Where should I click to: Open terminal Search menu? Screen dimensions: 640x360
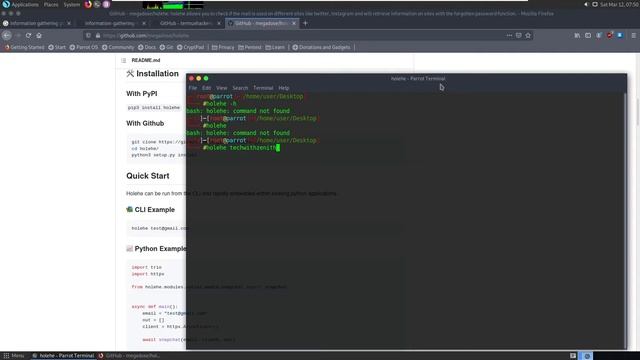(x=240, y=88)
